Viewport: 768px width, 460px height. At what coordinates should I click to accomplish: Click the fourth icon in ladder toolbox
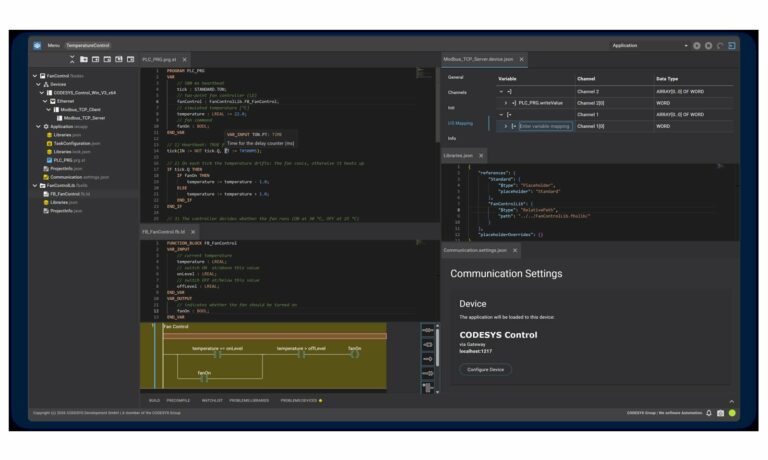(428, 374)
